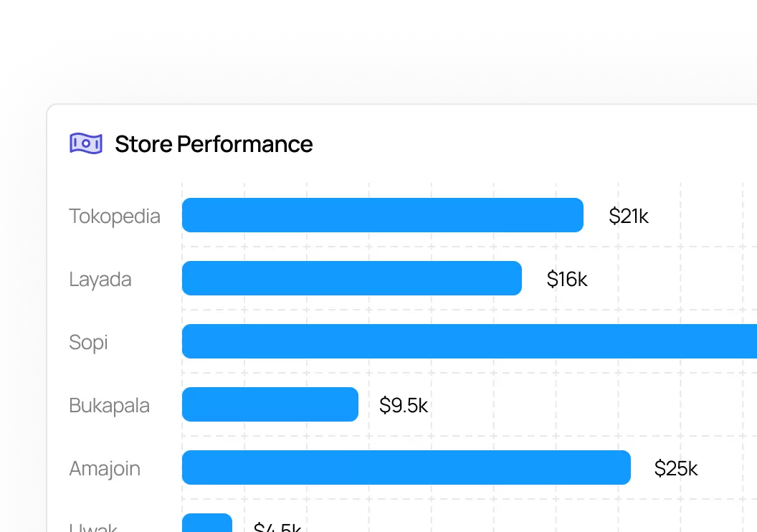Click the Tokopedia blue bar
Image resolution: width=757 pixels, height=532 pixels.
click(x=382, y=215)
